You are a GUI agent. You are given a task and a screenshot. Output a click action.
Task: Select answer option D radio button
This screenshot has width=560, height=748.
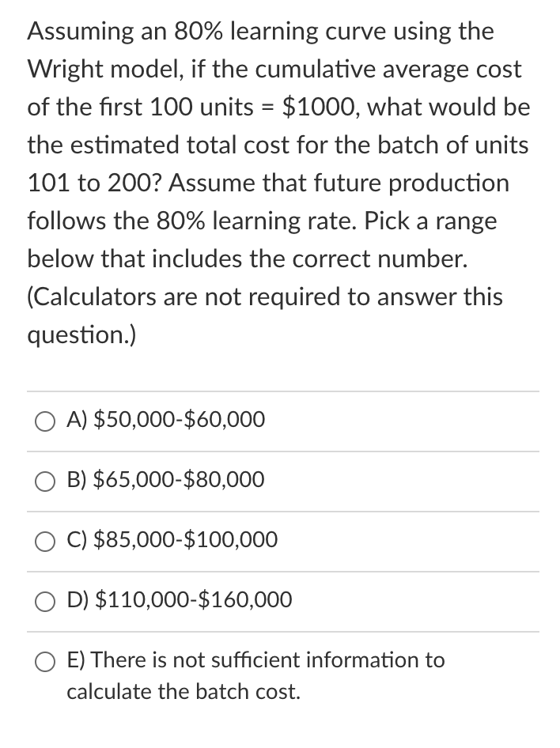(45, 601)
